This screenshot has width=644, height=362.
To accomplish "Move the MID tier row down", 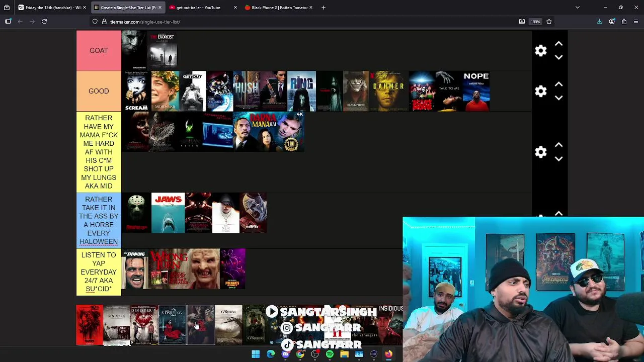I will [558, 159].
